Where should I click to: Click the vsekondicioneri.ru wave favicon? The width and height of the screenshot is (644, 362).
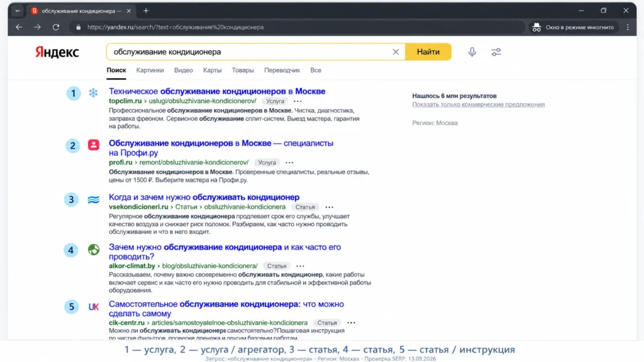pos(94,199)
